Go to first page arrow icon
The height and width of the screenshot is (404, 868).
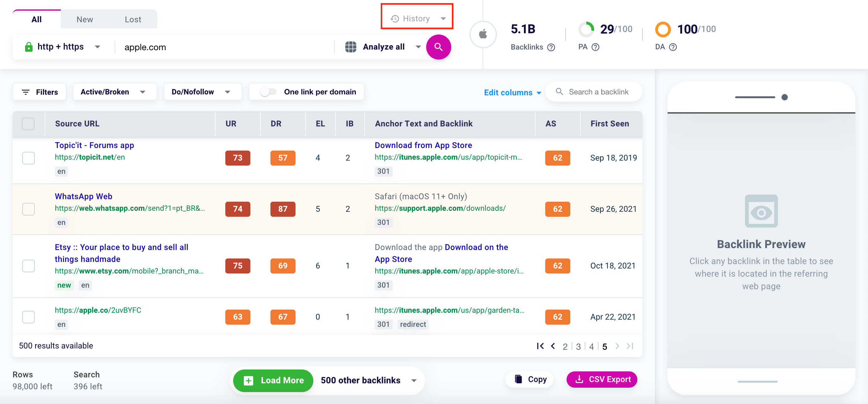[540, 346]
